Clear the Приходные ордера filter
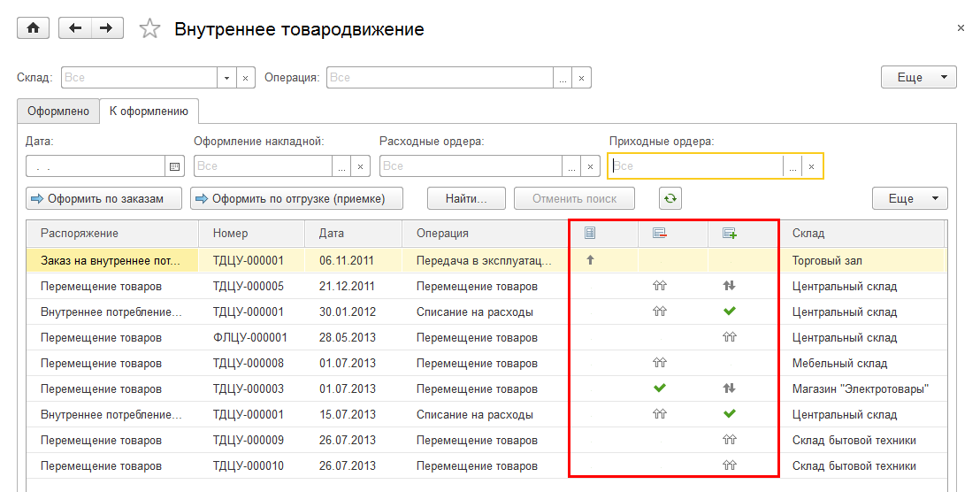 [x=811, y=166]
